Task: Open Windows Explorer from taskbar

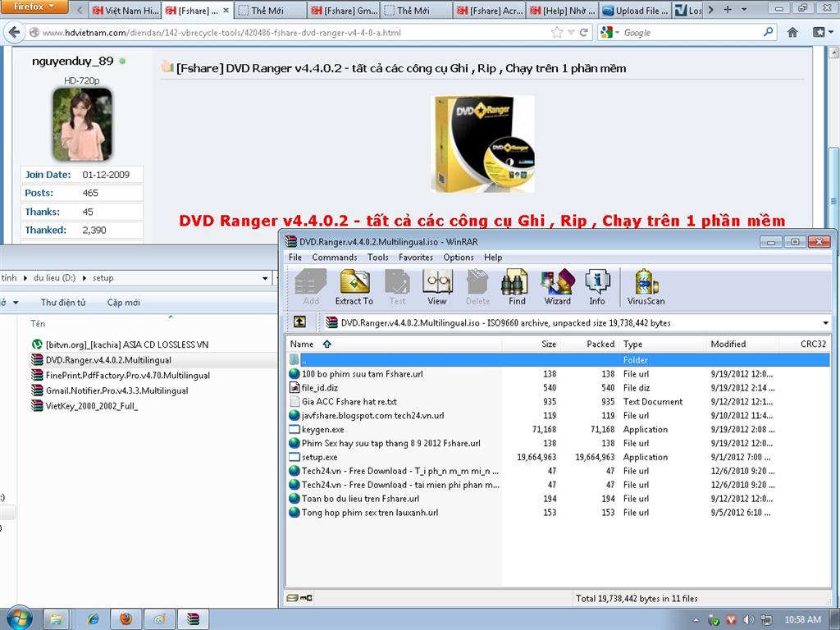Action: click(57, 619)
